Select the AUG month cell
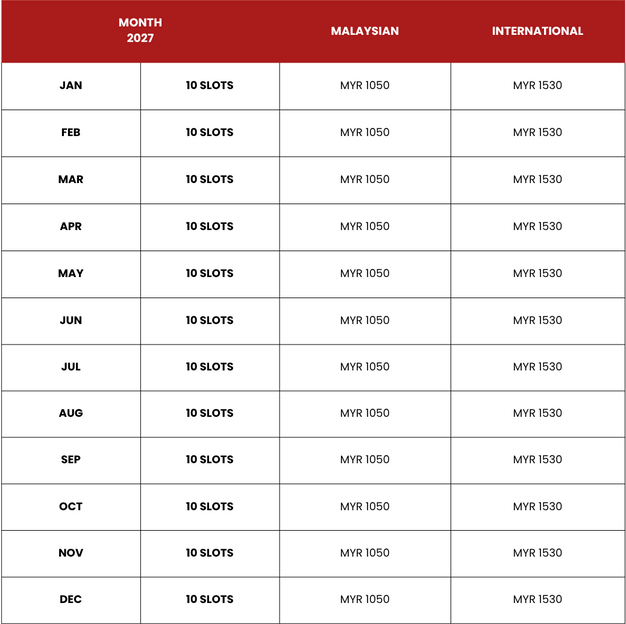Screen dimensions: 626x624 [71, 413]
